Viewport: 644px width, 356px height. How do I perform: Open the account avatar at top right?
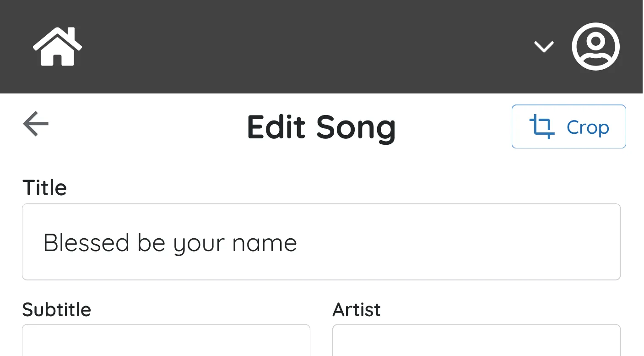(x=595, y=46)
